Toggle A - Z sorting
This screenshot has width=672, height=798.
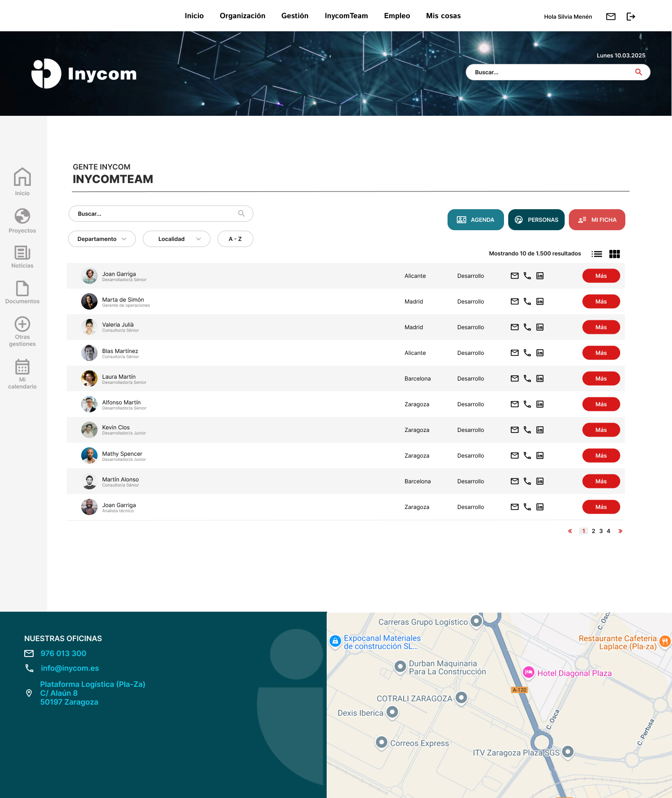tap(235, 239)
